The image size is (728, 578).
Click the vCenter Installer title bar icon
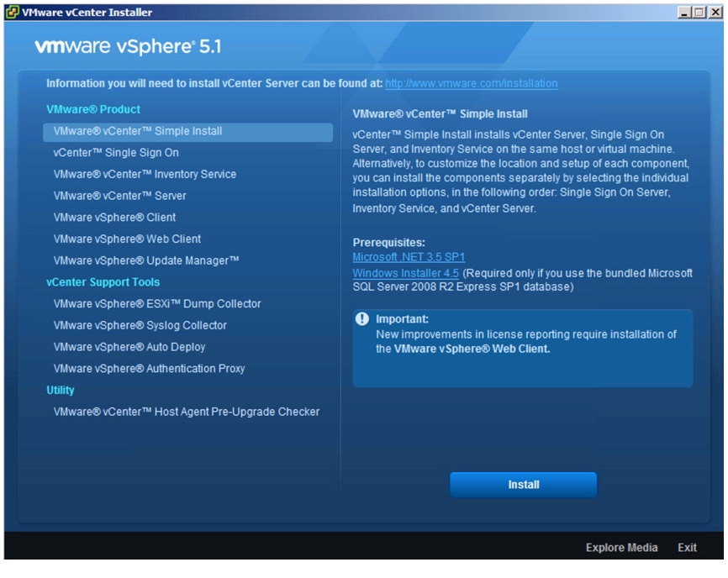click(12, 12)
